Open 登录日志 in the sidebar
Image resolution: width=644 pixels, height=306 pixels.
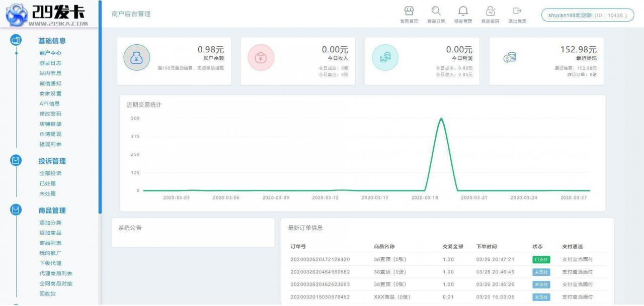[50, 63]
